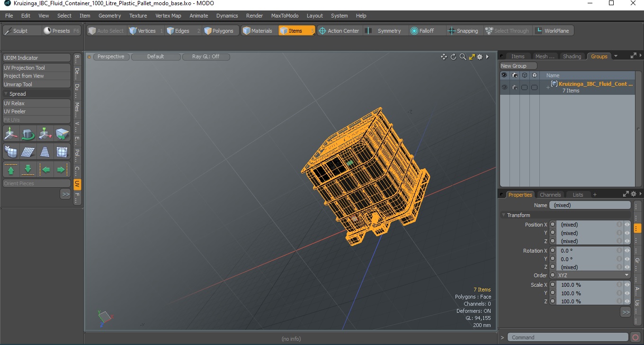644x345 pixels.
Task: Toggle Snapping on or off
Action: [x=465, y=31]
